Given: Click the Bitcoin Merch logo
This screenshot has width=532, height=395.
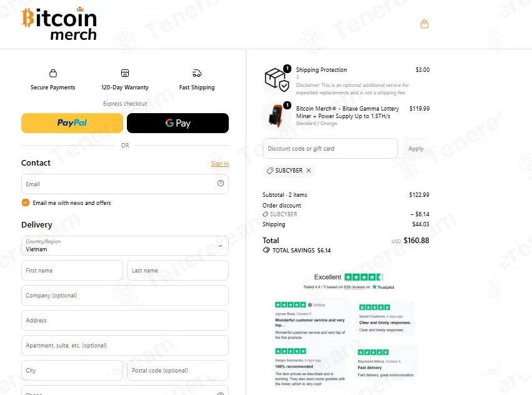Looking at the screenshot, I should tap(59, 24).
